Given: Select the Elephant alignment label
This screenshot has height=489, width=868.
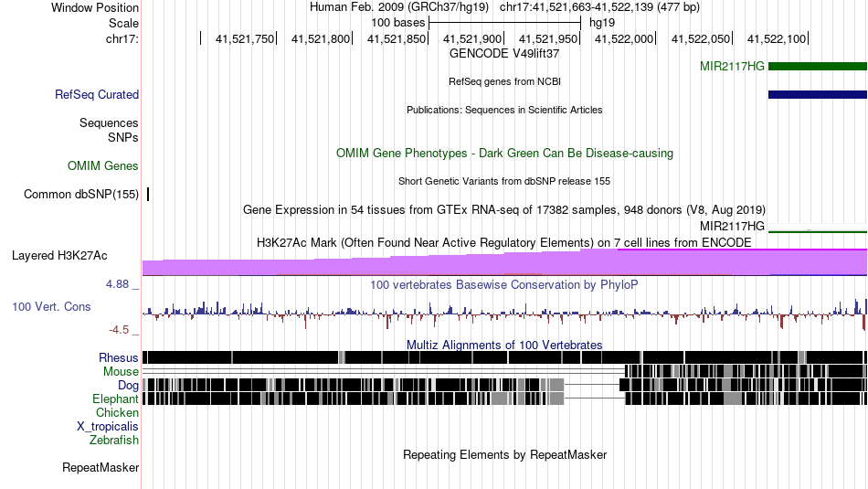Looking at the screenshot, I should tap(115, 399).
